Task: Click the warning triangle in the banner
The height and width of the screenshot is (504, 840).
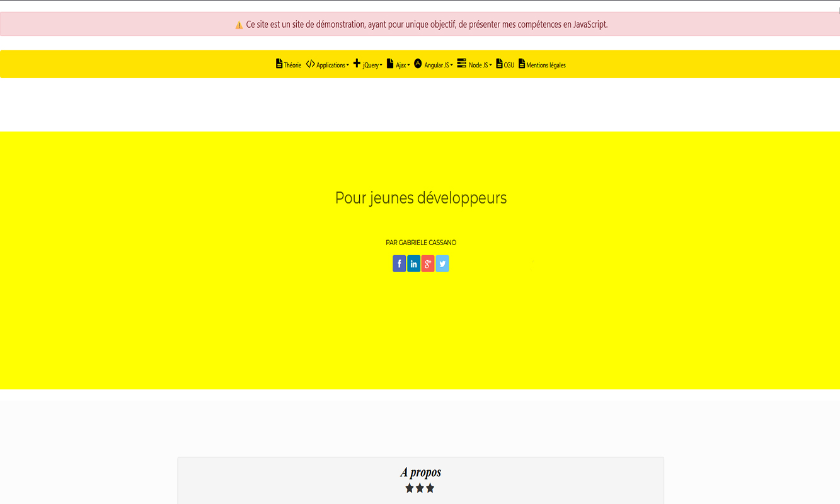Action: tap(239, 25)
